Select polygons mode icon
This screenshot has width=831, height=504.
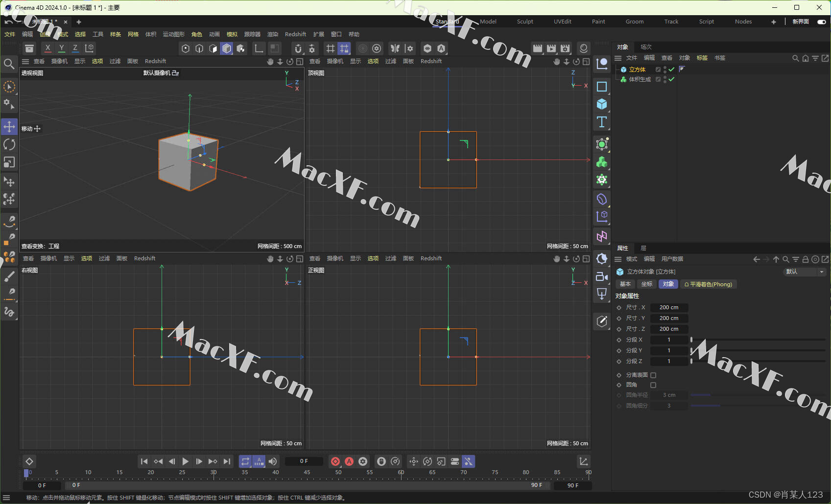point(227,48)
